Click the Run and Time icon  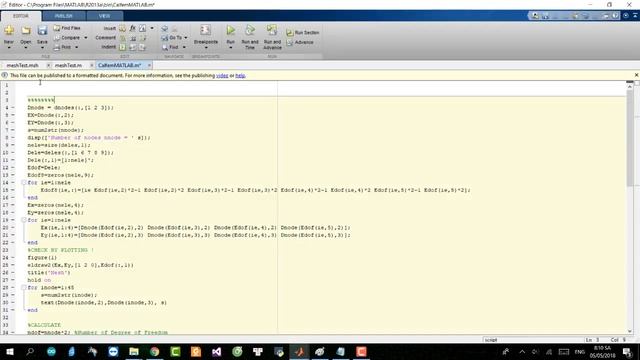[250, 30]
